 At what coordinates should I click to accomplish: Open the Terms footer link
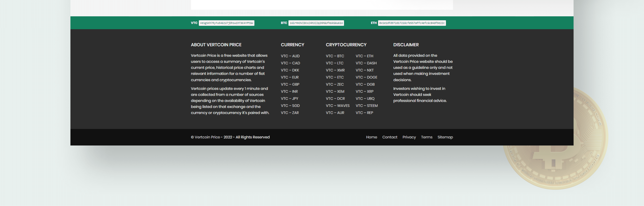point(426,137)
